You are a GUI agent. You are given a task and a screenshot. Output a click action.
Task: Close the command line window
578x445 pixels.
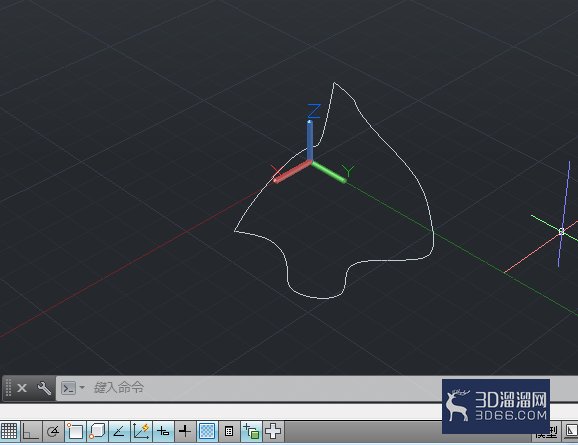click(x=22, y=388)
